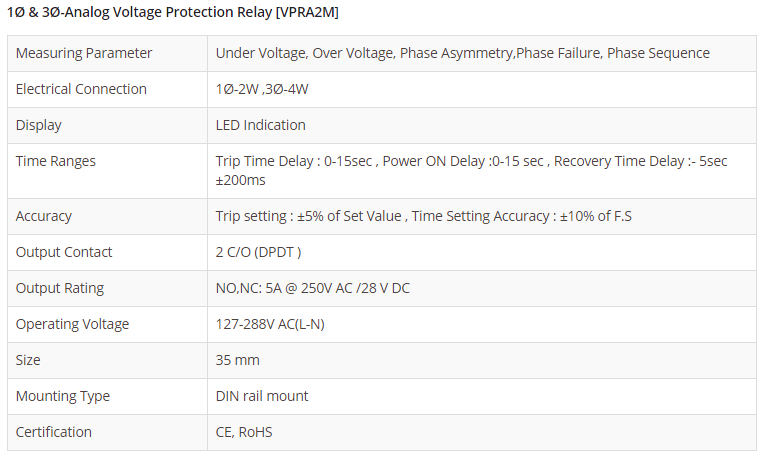Select the Operating Voltage label

(x=72, y=324)
